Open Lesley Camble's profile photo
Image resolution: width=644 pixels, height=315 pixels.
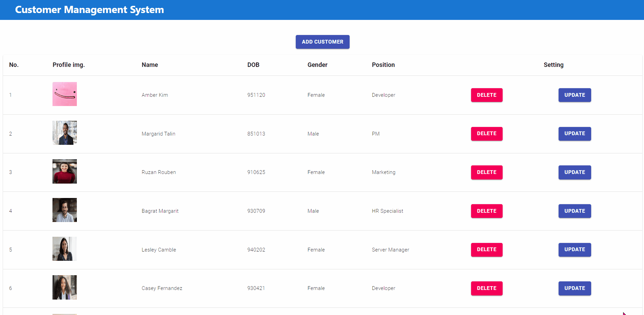(x=65, y=249)
